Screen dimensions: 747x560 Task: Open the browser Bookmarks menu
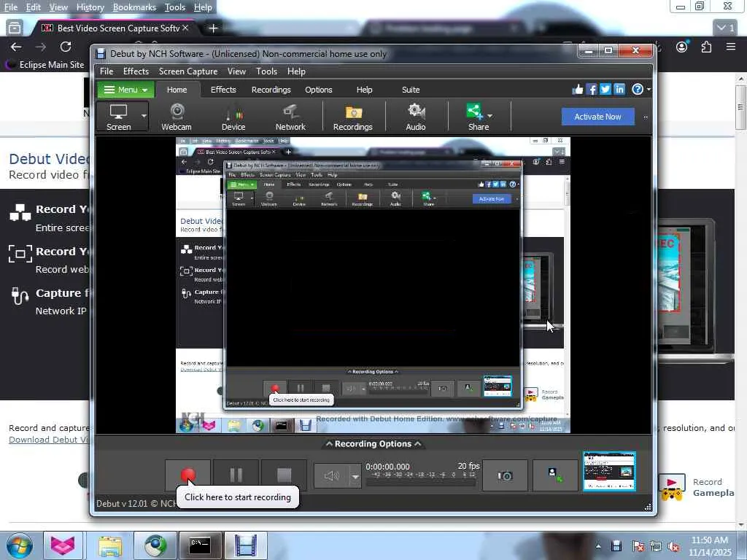(134, 7)
